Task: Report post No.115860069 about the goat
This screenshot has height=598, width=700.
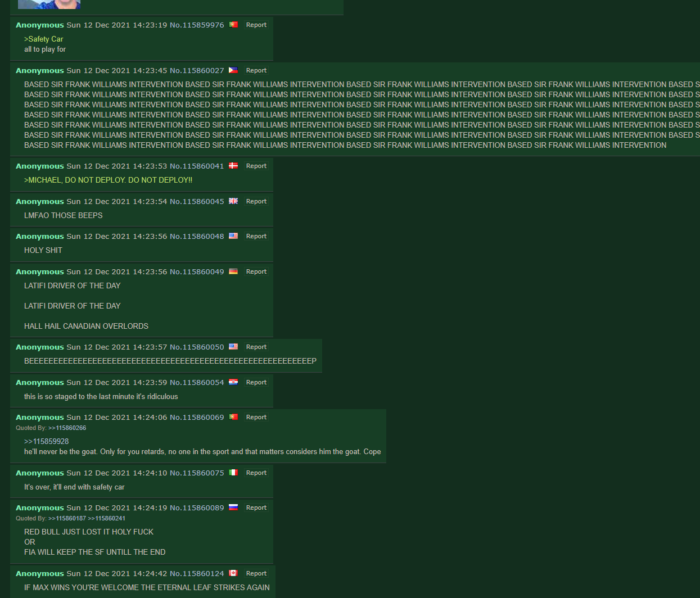Action: 256,417
